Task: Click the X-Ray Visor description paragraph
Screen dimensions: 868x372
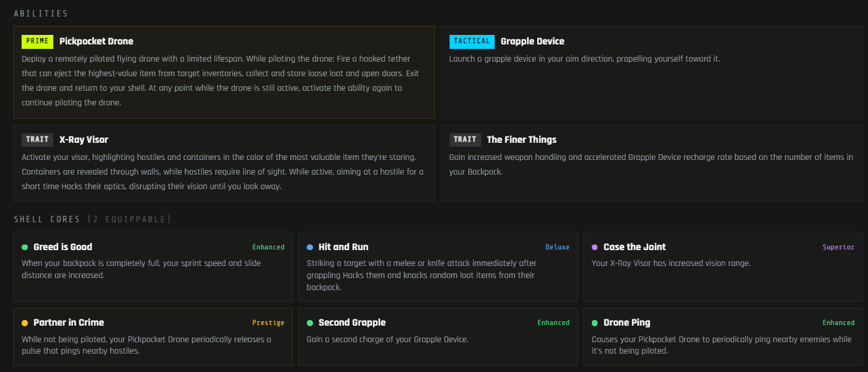Action: click(223, 171)
